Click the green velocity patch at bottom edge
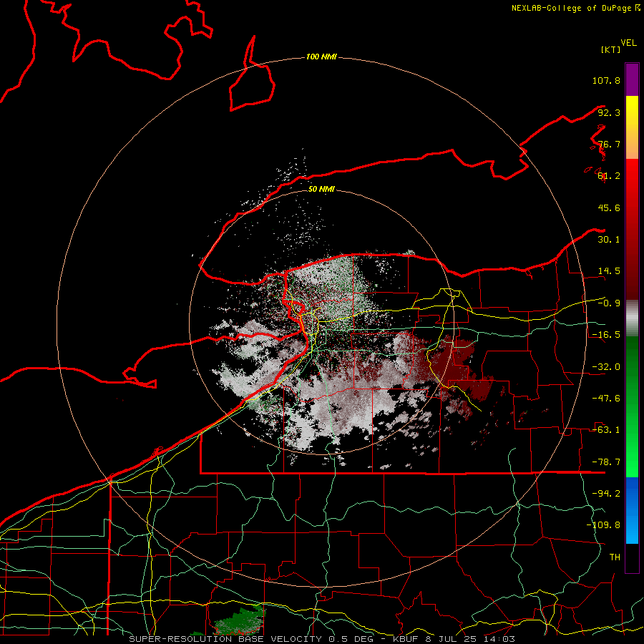This screenshot has height=644, width=644. (x=240, y=621)
